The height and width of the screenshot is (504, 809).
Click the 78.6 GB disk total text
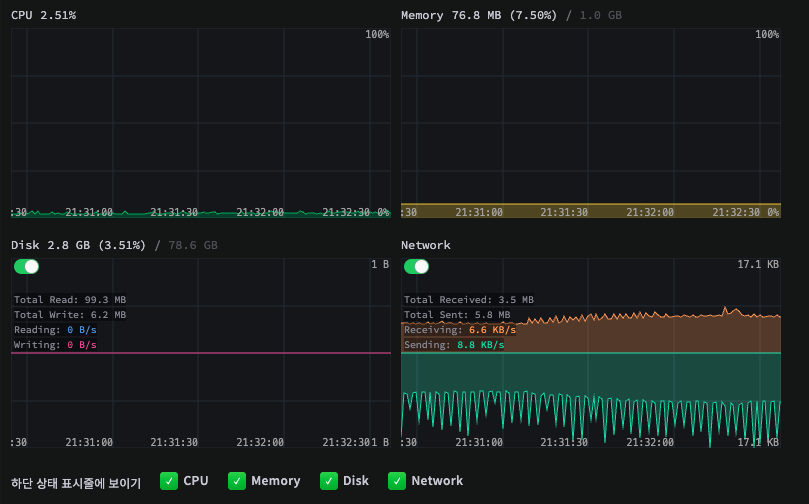[x=193, y=245]
